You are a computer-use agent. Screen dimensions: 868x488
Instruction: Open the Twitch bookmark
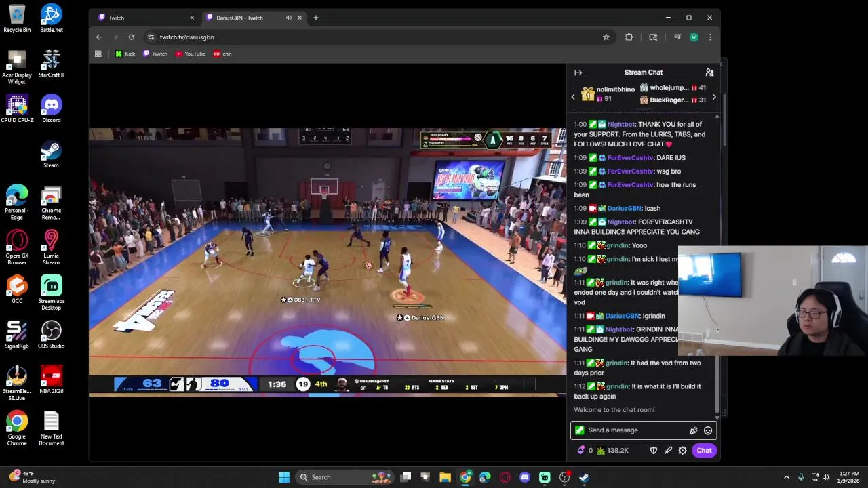pyautogui.click(x=155, y=54)
